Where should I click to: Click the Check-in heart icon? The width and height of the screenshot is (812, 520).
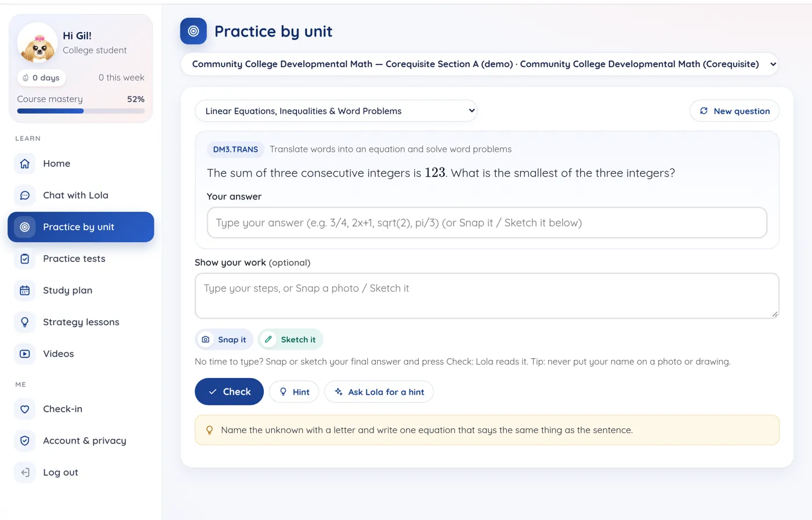coord(25,409)
